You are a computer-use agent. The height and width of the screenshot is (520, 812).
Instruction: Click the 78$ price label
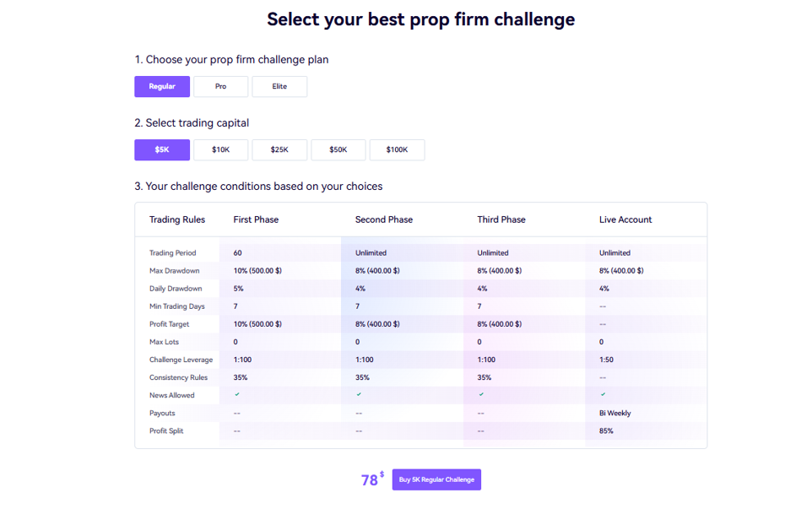click(371, 479)
